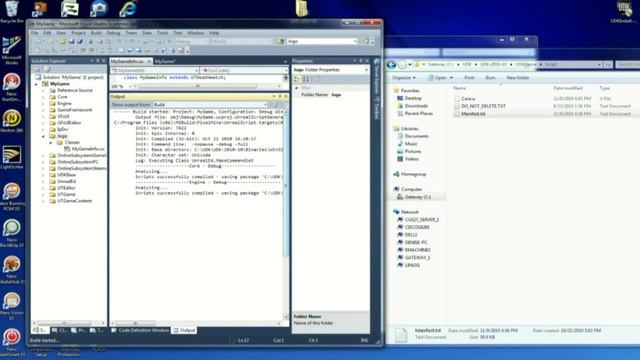
Task: Open the Recycle Bin desktop icon
Action: click(11, 11)
